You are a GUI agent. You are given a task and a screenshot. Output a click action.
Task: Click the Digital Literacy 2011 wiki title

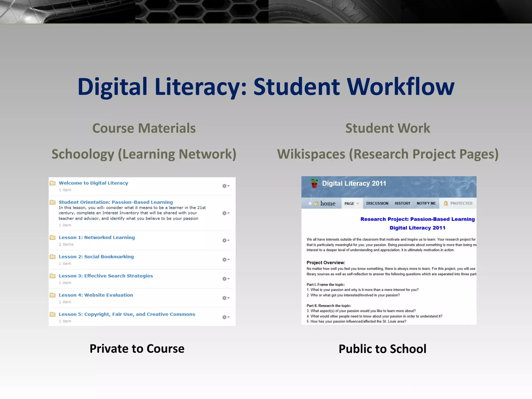click(x=354, y=183)
